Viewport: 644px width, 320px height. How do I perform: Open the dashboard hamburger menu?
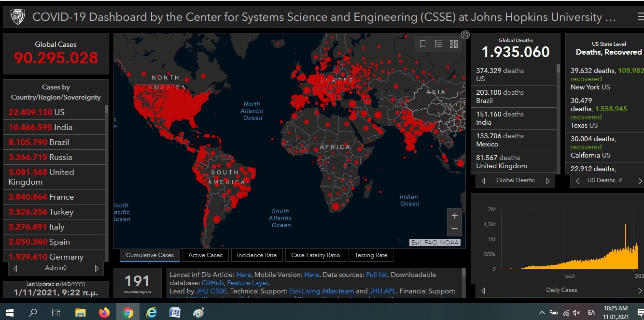click(x=640, y=18)
